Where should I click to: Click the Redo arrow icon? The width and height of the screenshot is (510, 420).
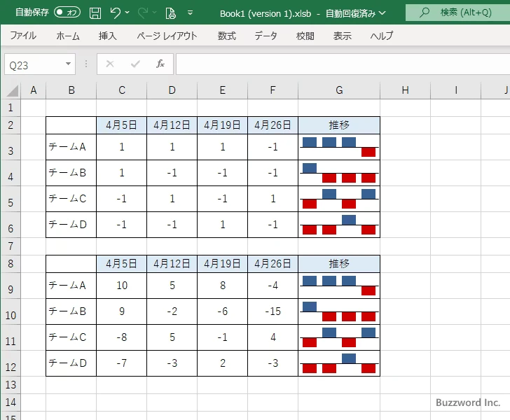144,13
